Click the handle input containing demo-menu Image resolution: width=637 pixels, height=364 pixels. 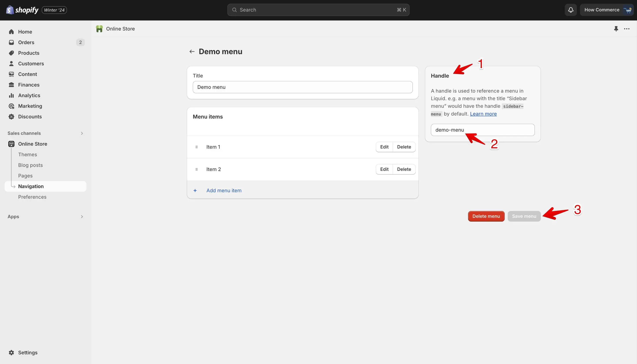click(x=483, y=130)
